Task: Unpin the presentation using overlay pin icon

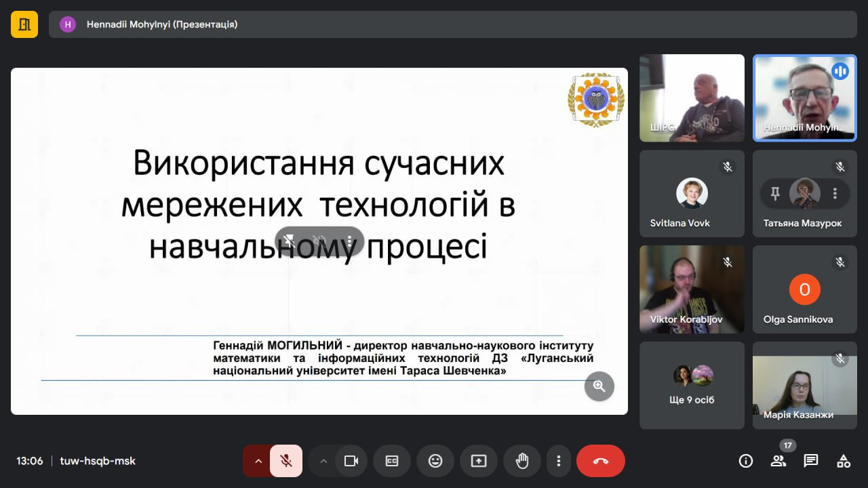Action: (x=290, y=241)
